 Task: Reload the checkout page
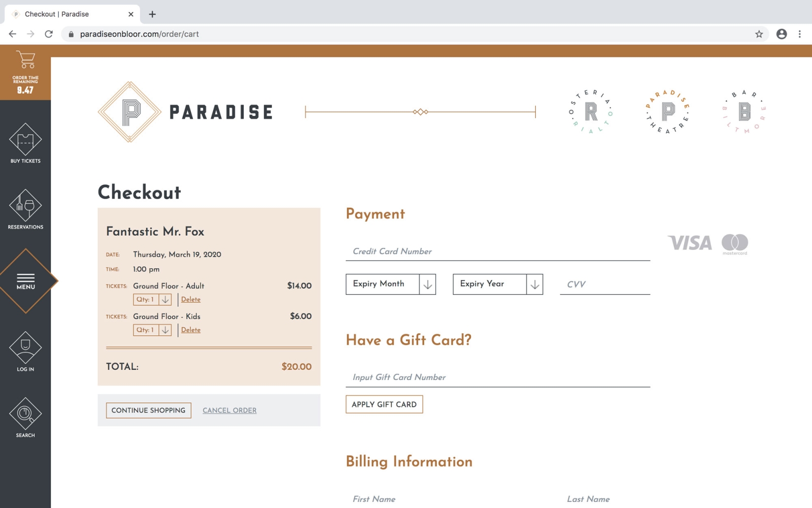pyautogui.click(x=49, y=34)
